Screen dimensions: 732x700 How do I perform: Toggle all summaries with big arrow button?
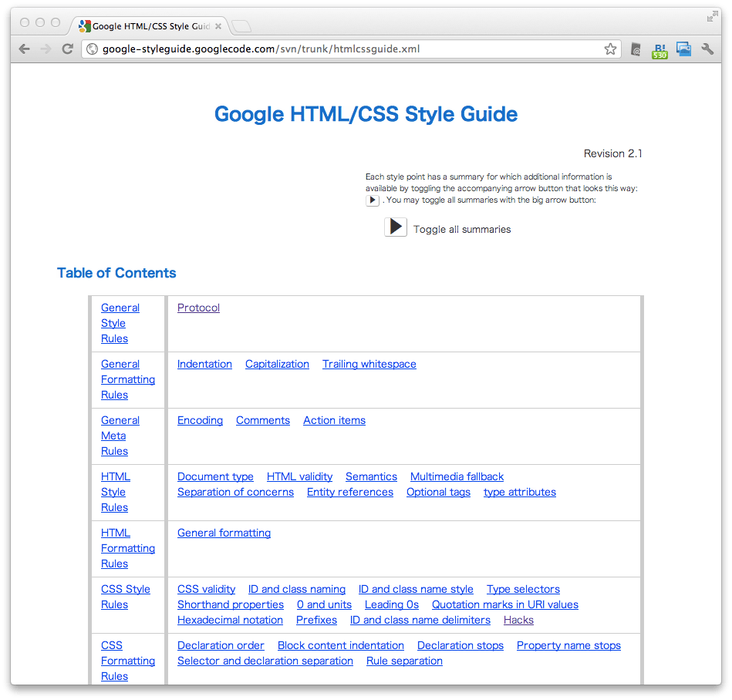(x=396, y=227)
